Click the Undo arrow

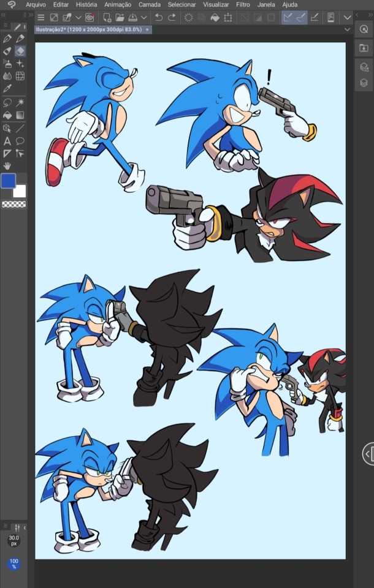[x=159, y=17]
